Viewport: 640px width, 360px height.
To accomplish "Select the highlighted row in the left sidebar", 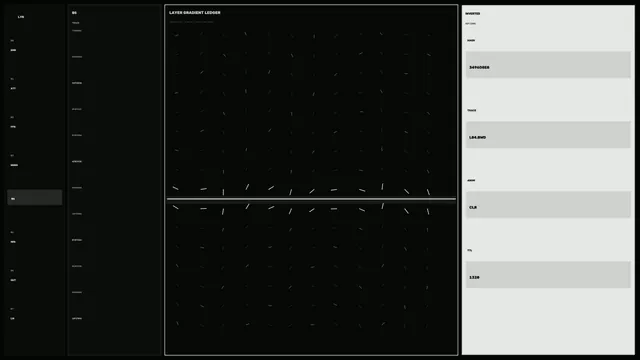I will coord(35,197).
